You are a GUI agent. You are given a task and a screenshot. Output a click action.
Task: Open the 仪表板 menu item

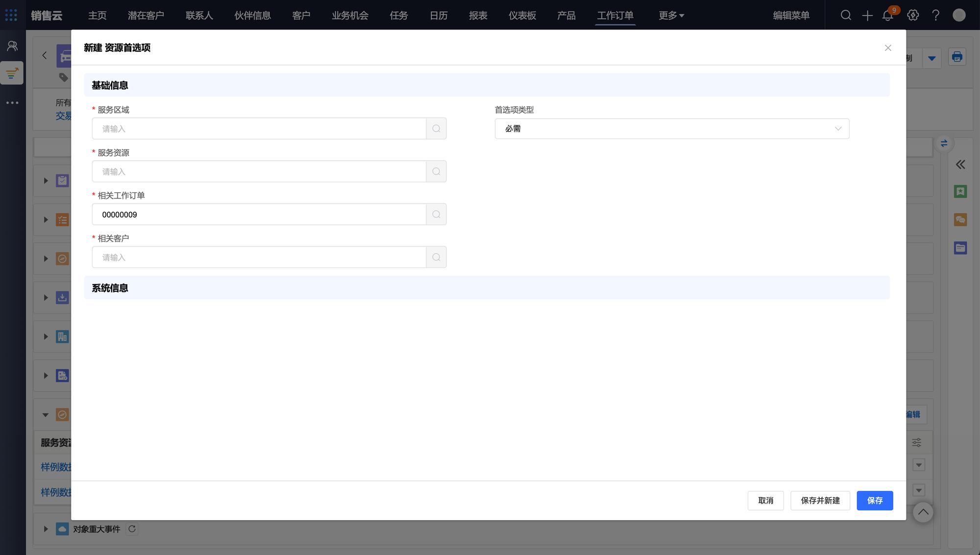522,15
